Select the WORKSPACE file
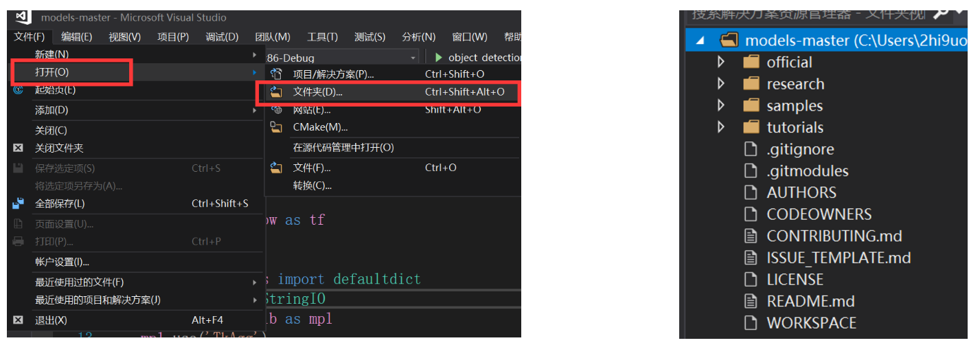This screenshot has width=980, height=345. coord(811,323)
